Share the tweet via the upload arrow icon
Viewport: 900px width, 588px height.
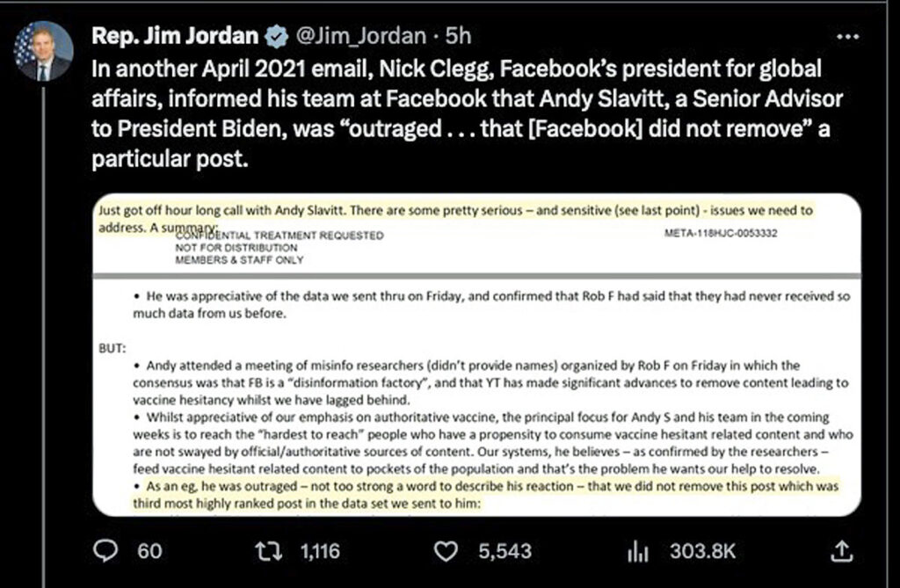tap(841, 551)
